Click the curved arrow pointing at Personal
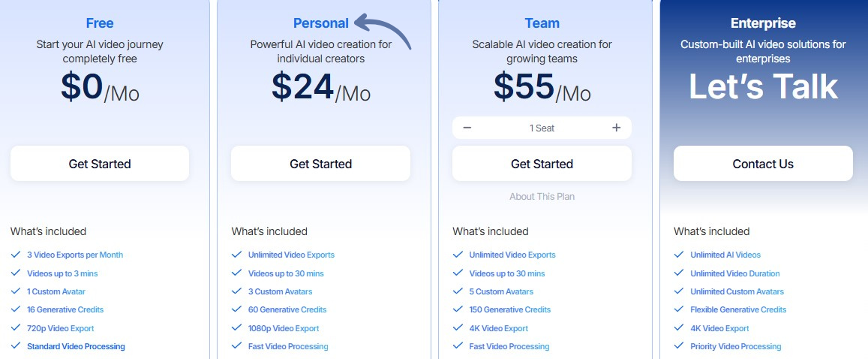 383,30
